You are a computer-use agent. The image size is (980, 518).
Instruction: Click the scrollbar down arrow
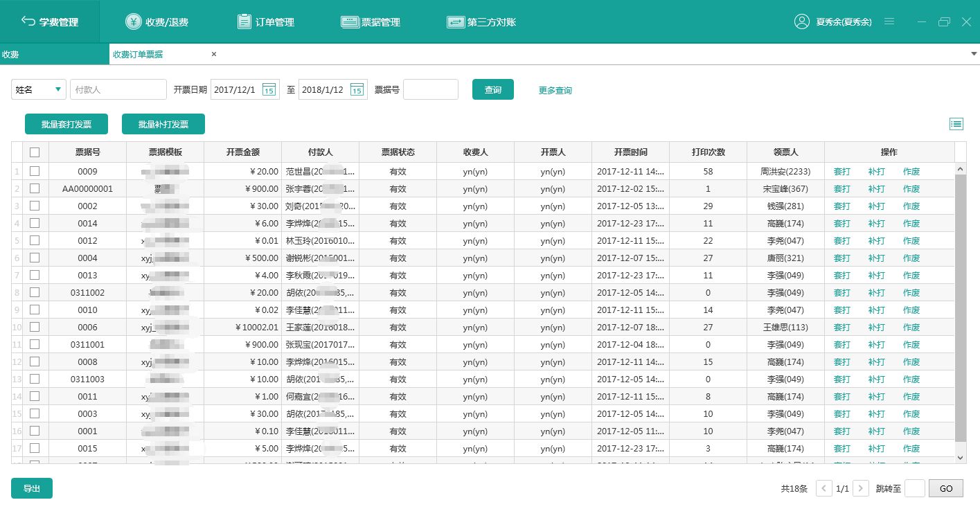[961, 458]
